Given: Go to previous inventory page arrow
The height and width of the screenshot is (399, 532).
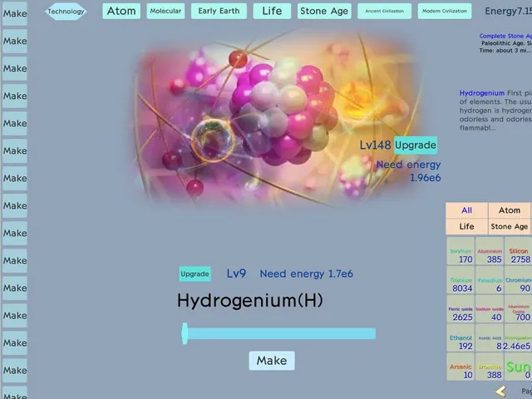Looking at the screenshot, I should tap(500, 392).
